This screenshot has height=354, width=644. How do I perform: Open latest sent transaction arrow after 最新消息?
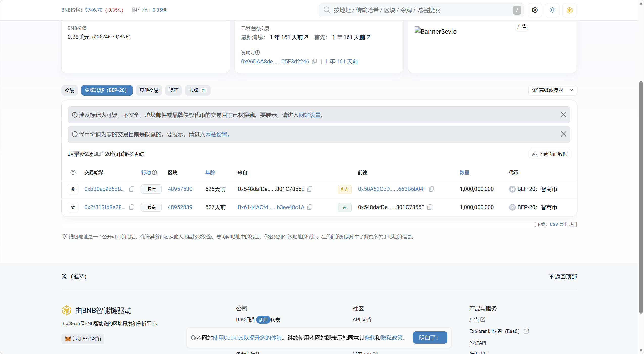pos(306,37)
